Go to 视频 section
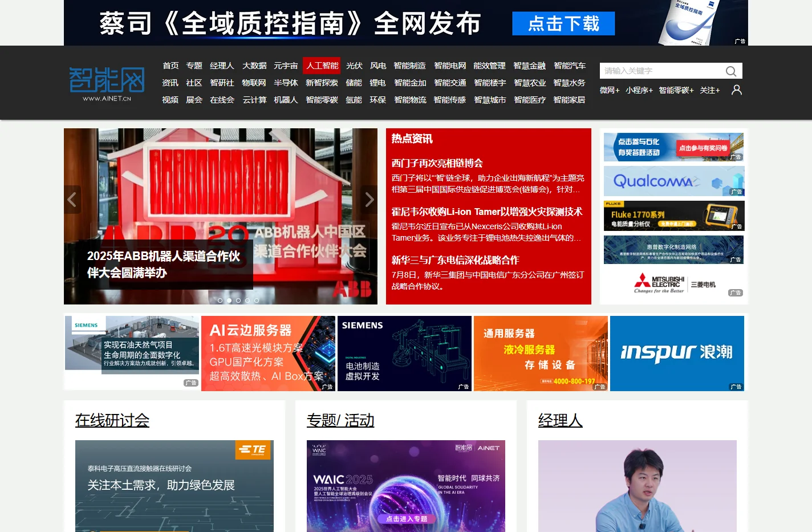 coord(170,100)
